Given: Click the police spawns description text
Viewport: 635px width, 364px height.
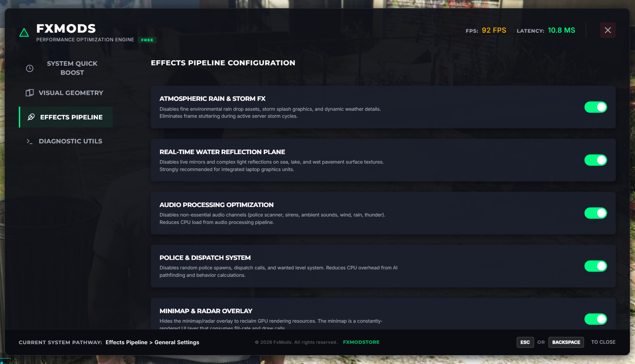Looking at the screenshot, I should 278,271.
